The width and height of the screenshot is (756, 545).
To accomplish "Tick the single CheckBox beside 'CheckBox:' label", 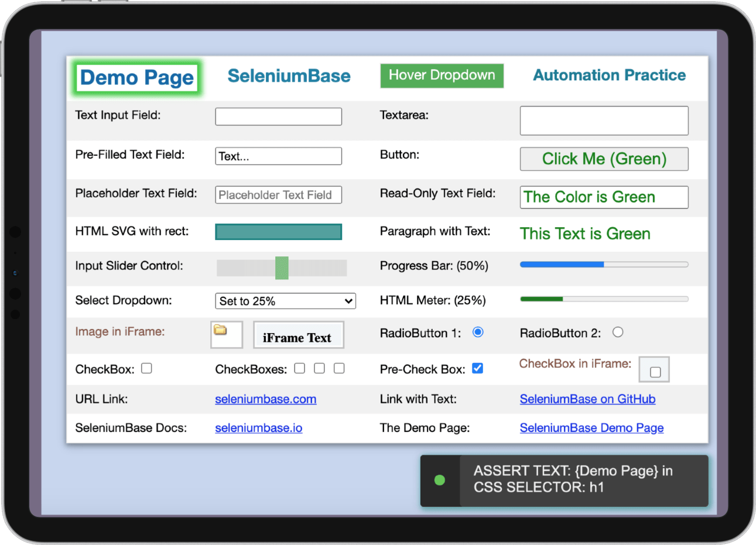I will tap(146, 368).
